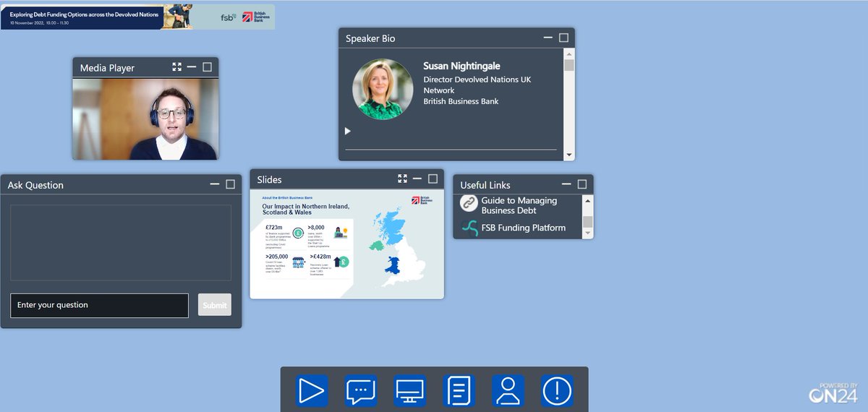
Task: Click the Susan Nightingale name text
Action: pyautogui.click(x=461, y=66)
